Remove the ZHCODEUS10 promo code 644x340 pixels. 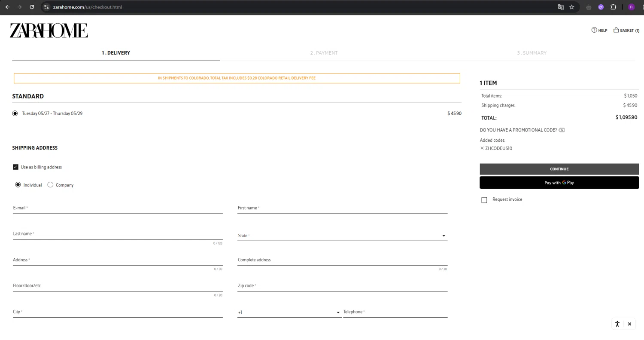click(x=482, y=148)
